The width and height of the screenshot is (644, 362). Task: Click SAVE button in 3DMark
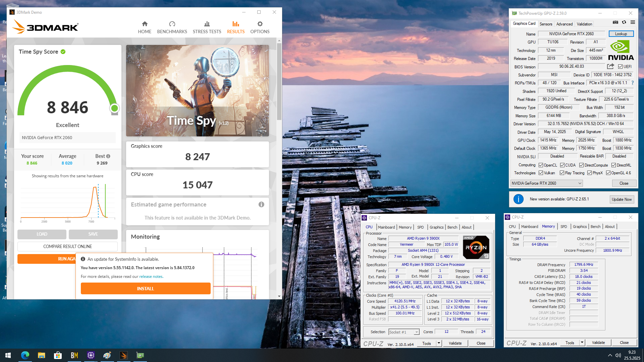point(93,234)
